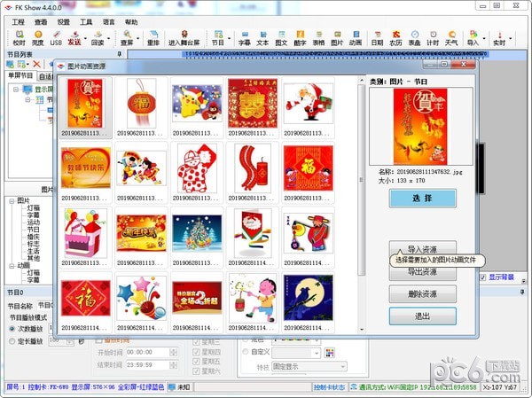
Task: Toggle the 星期五 checkbox
Action: 196,362
